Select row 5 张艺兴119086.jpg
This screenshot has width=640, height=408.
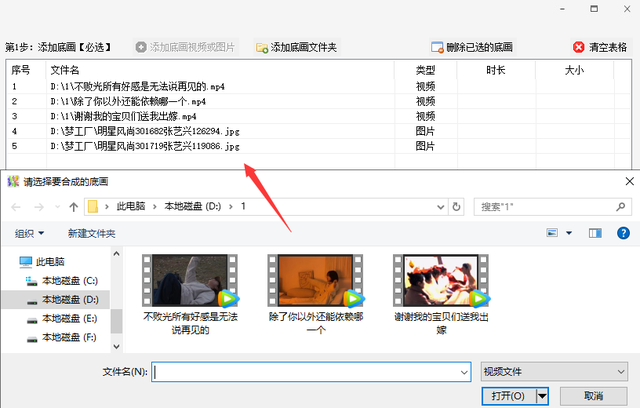tap(319, 146)
